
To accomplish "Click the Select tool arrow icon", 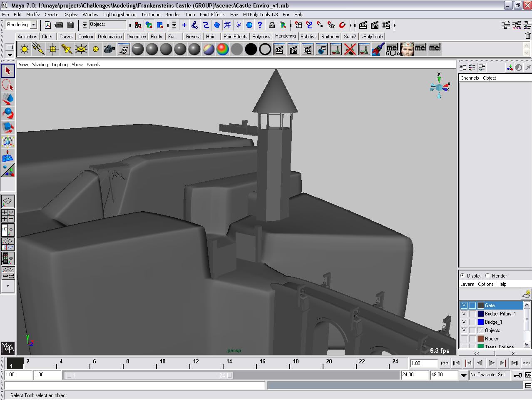I will click(x=8, y=71).
